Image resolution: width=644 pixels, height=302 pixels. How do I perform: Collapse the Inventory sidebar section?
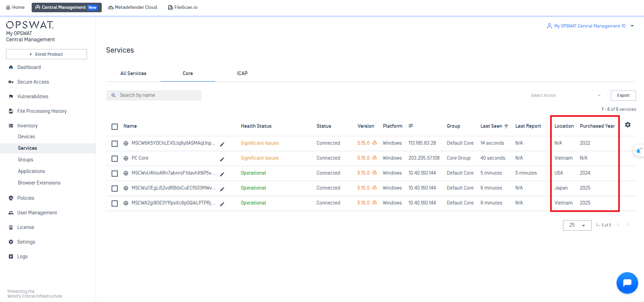(x=28, y=126)
